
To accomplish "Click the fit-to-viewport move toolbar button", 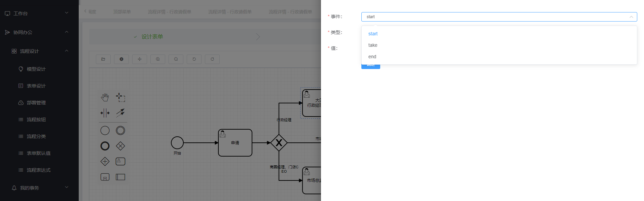I will pos(140,59).
